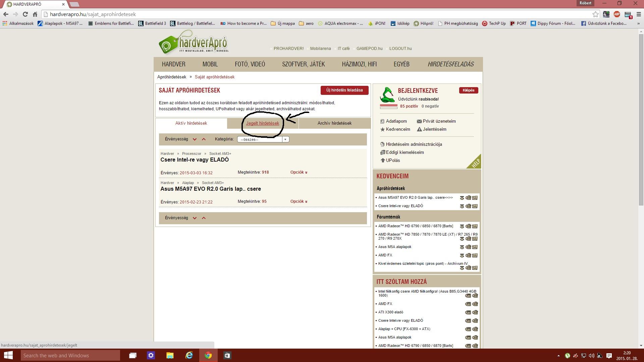Viewport: 644px width, 362px height.
Task: Expand Opciók for Csere Intel-re vagy ELADÓ
Action: (x=299, y=172)
